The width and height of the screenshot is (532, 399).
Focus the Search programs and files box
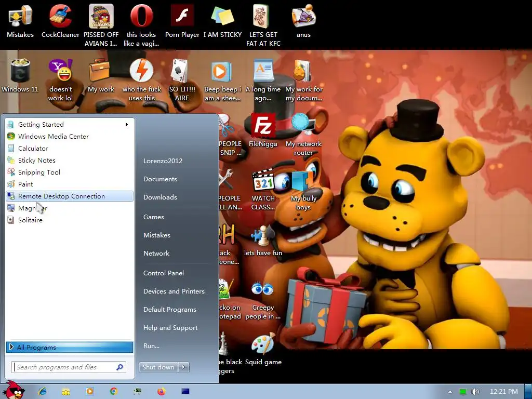tap(69, 367)
